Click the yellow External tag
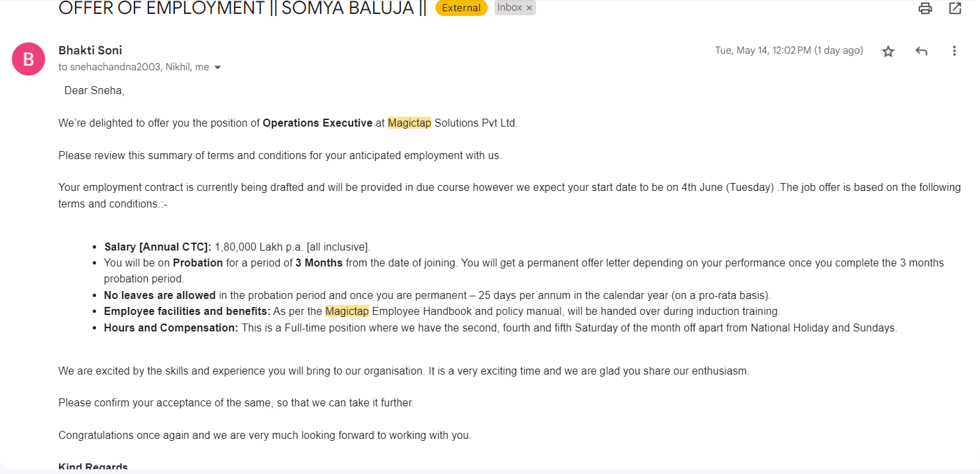Viewport: 980px width, 474px height. coord(461,8)
